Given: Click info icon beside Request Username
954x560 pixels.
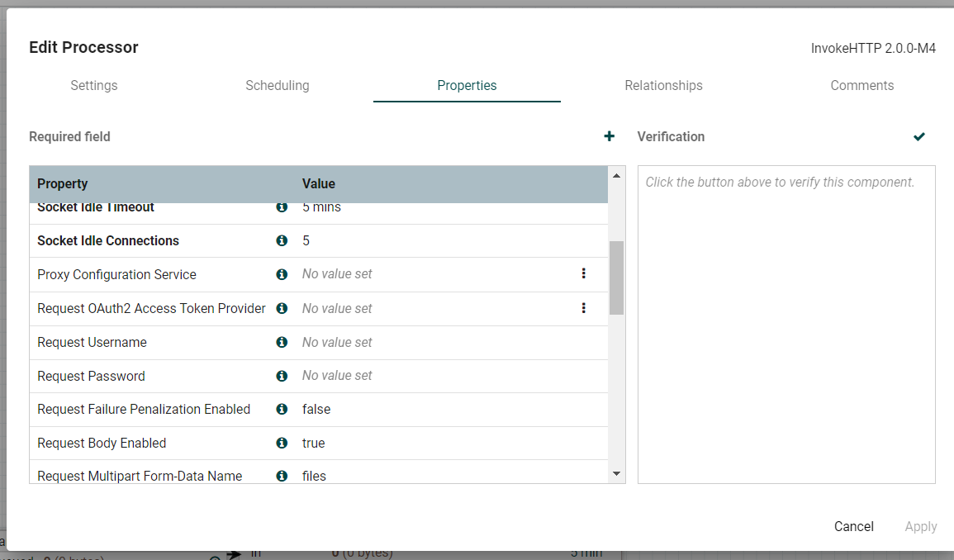Looking at the screenshot, I should coord(282,342).
